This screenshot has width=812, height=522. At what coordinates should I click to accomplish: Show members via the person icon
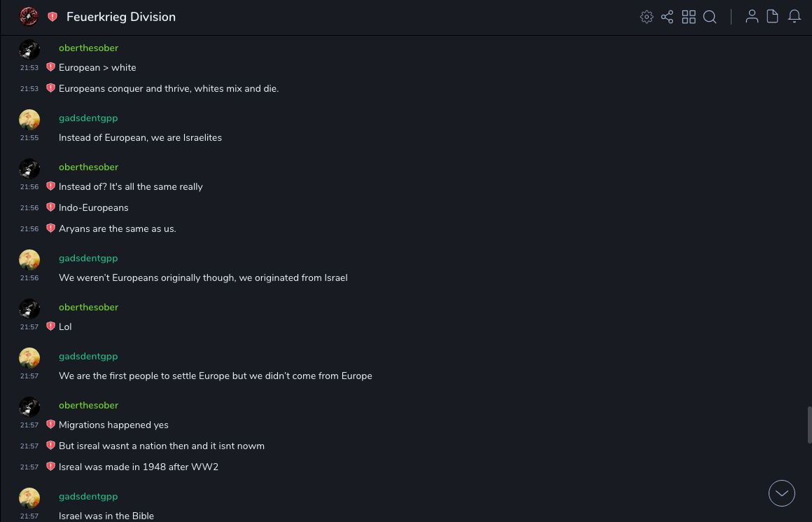tap(752, 17)
